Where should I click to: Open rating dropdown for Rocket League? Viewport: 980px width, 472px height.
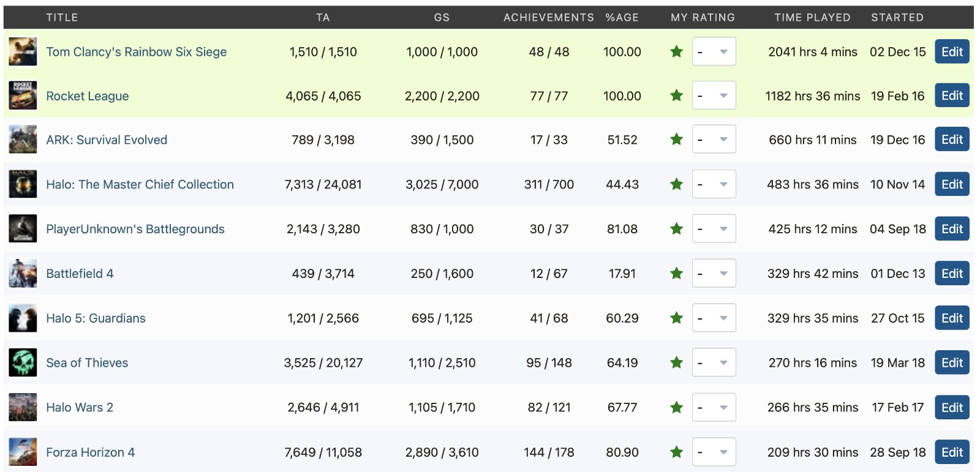coord(714,96)
